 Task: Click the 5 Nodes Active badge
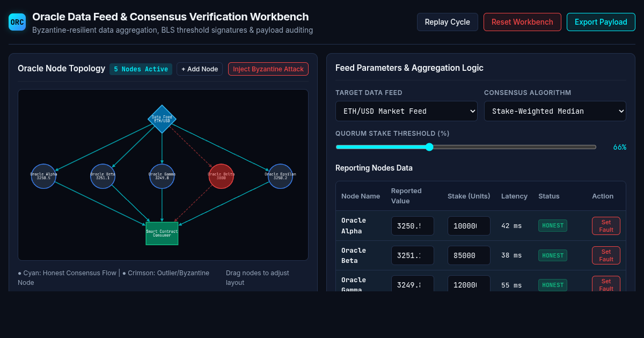point(141,69)
